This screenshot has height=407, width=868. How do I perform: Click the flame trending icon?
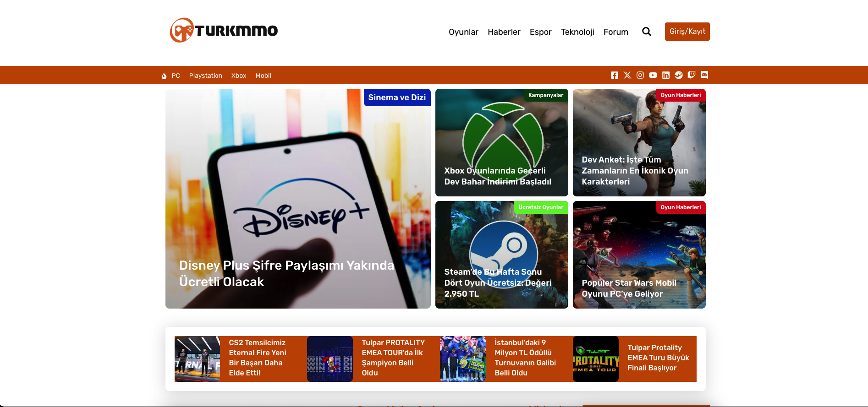click(x=164, y=76)
